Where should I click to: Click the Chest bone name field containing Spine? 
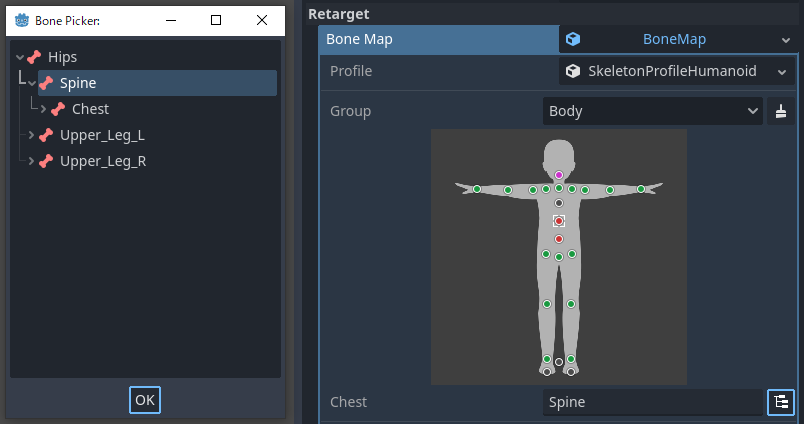pos(652,402)
